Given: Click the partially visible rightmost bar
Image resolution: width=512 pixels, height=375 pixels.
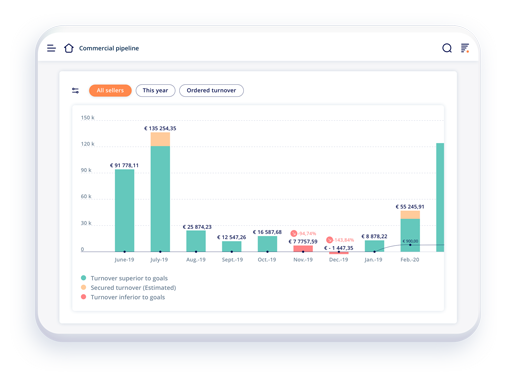Looking at the screenshot, I should pyautogui.click(x=440, y=197).
